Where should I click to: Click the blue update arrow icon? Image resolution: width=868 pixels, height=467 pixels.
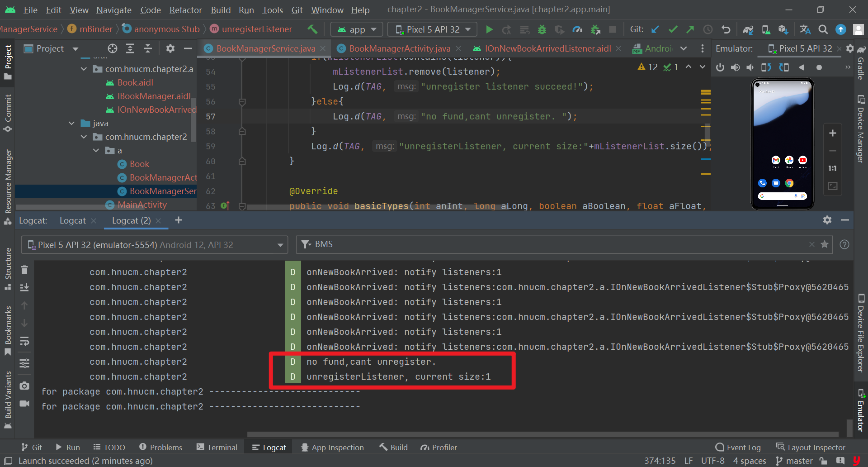pos(841,29)
